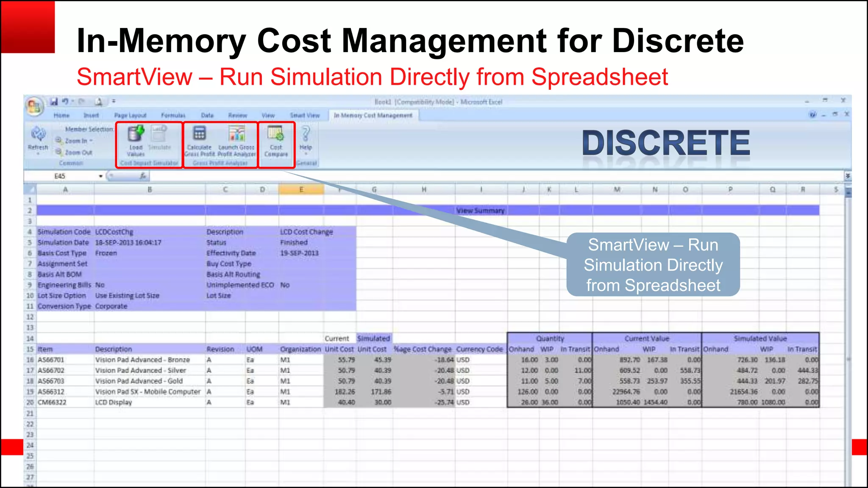Select column A header
868x488 pixels.
[65, 189]
